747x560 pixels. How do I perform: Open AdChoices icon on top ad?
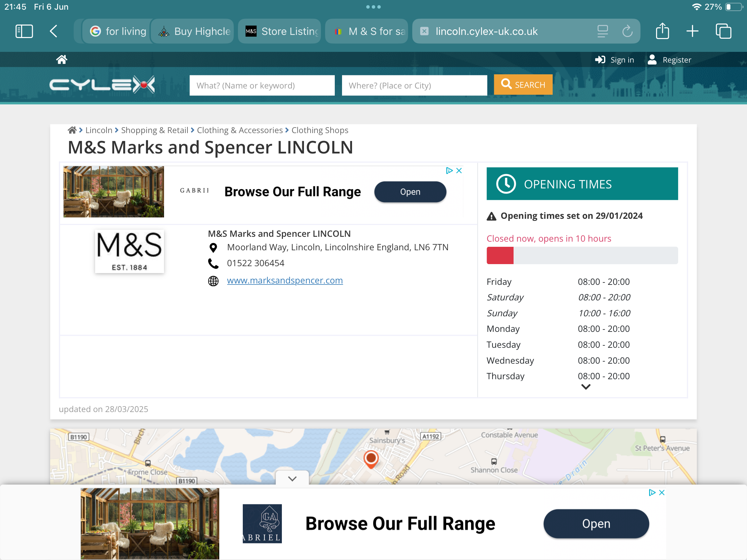[x=449, y=171]
